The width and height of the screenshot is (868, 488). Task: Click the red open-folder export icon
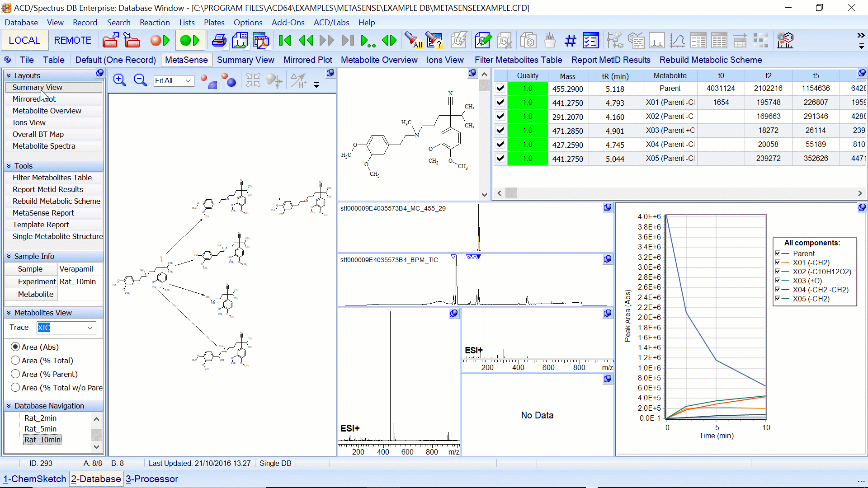(x=110, y=41)
